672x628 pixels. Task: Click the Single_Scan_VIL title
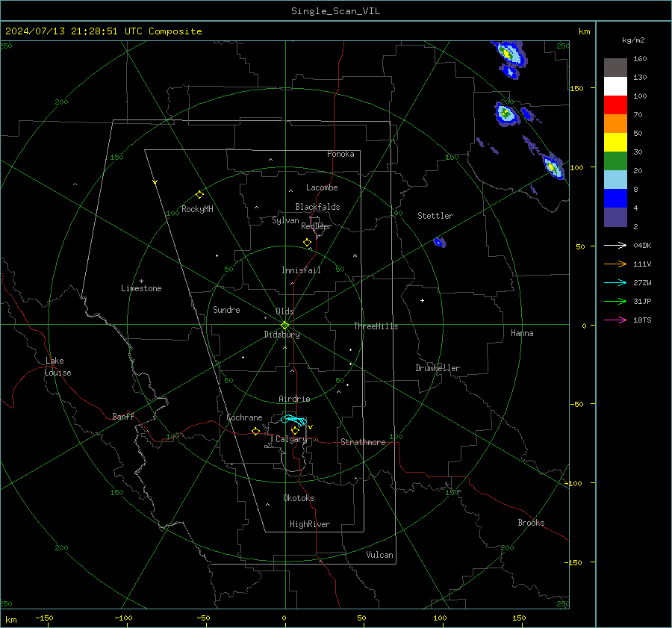pos(335,11)
